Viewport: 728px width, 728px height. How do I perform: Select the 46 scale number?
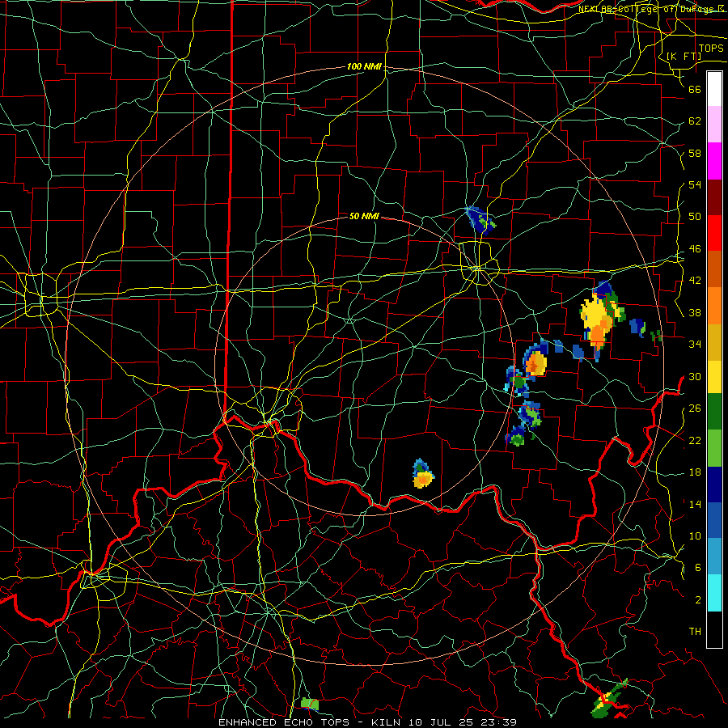(695, 249)
